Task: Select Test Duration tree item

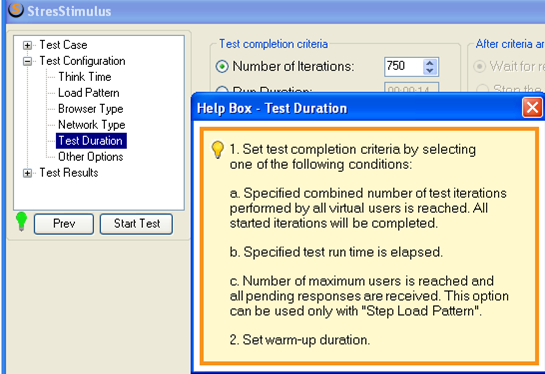Action: point(91,141)
